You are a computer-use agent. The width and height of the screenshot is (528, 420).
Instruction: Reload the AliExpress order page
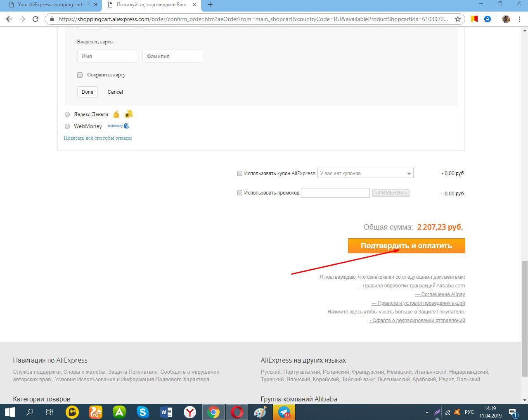point(36,19)
